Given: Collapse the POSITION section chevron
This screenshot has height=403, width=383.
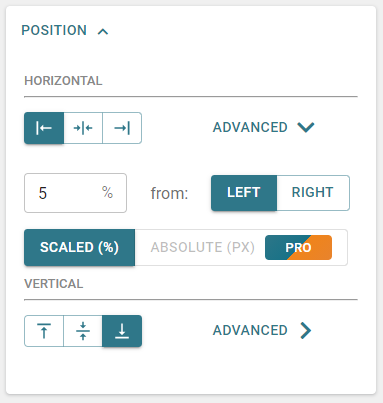Looking at the screenshot, I should (x=103, y=31).
